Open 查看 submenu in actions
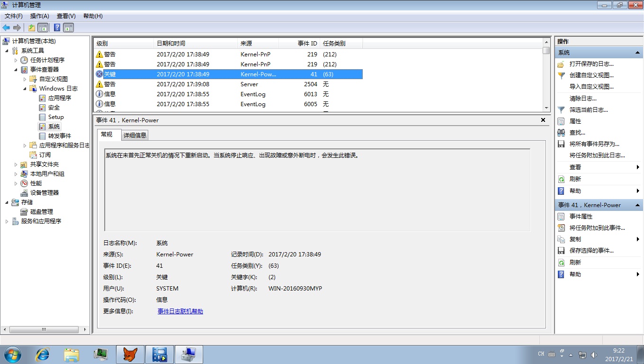Viewport: 644px width, 364px height. point(599,167)
